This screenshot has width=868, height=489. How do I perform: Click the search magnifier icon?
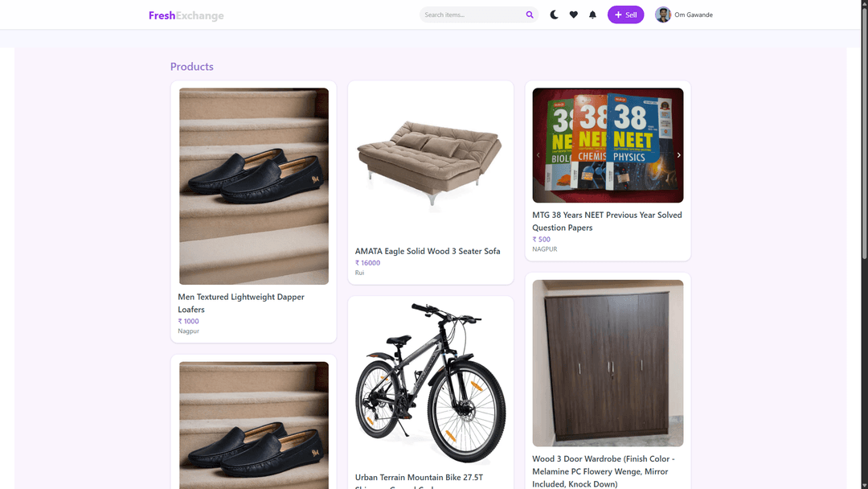[x=530, y=14]
